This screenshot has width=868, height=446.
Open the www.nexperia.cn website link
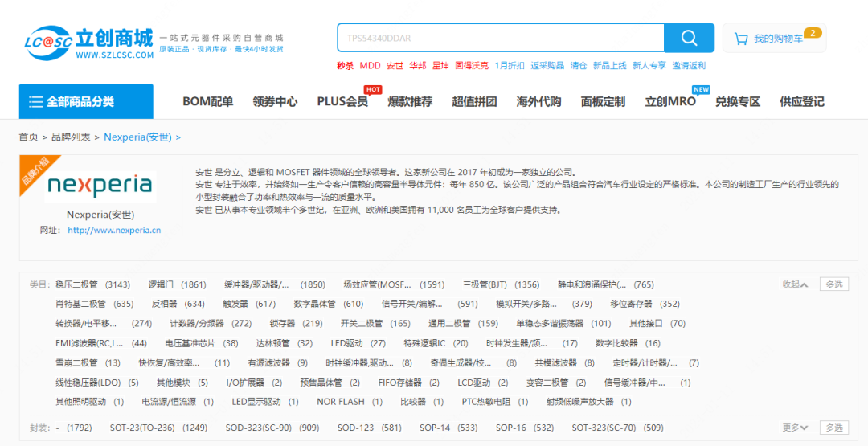(x=114, y=230)
